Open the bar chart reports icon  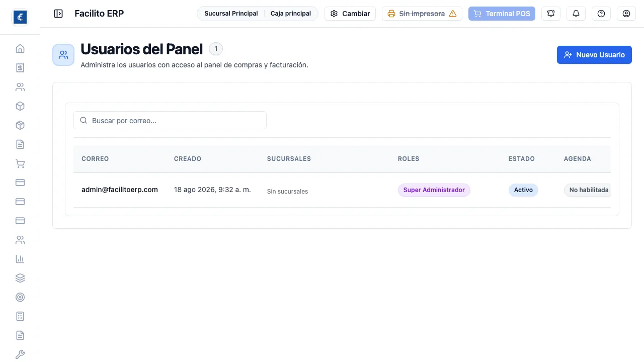[20, 259]
